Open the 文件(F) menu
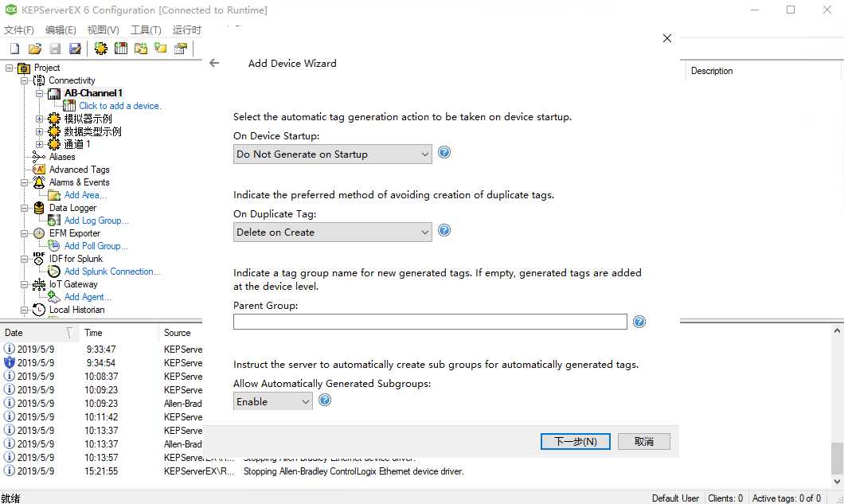Screen dimensions: 844x504 coord(19,30)
